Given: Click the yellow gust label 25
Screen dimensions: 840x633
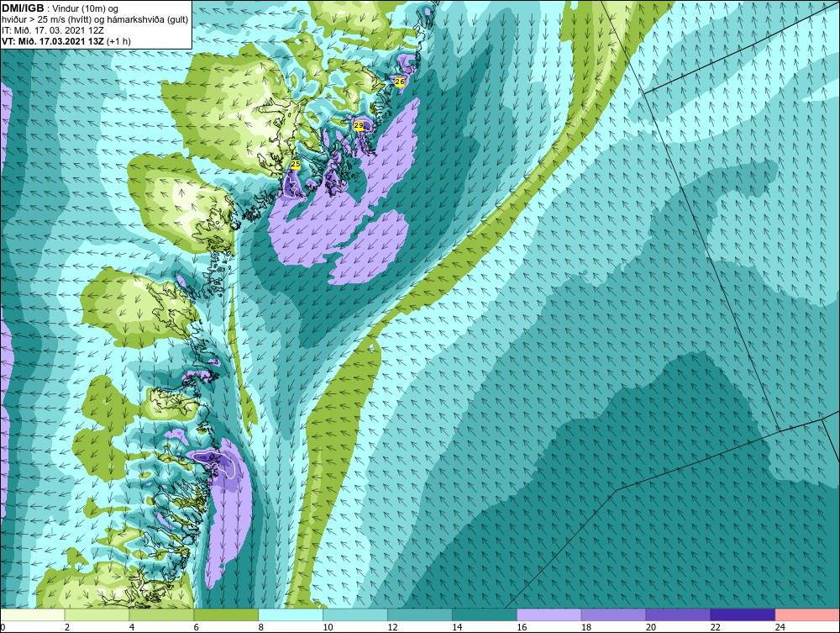Looking at the screenshot, I should (x=296, y=164).
